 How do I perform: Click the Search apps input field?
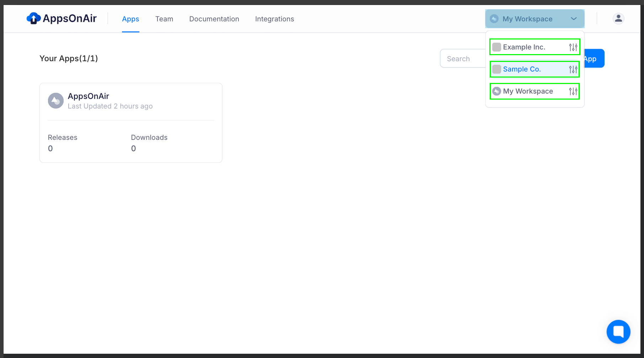[462, 59]
